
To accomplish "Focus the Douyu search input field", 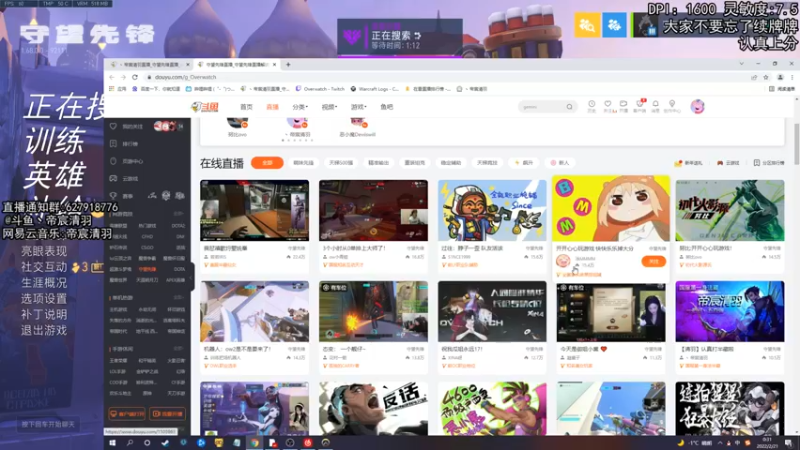I will (542, 107).
